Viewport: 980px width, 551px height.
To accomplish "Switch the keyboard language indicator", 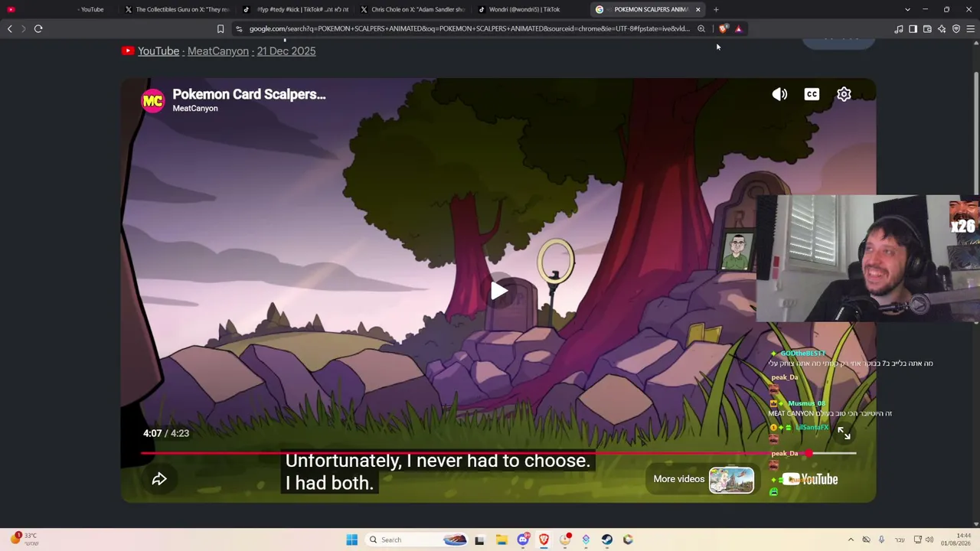I will (x=899, y=540).
